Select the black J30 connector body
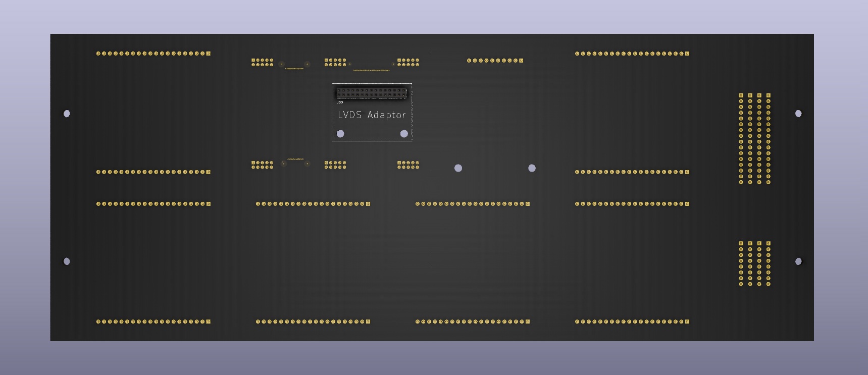Screen dimensions: 868x375 [x=371, y=93]
